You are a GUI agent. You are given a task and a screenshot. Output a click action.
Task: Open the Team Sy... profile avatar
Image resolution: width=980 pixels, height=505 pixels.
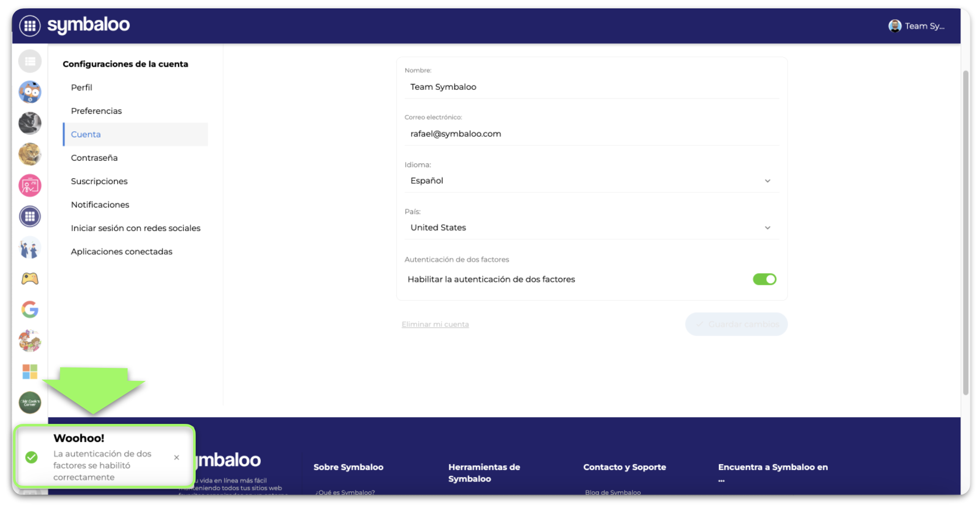click(x=894, y=26)
